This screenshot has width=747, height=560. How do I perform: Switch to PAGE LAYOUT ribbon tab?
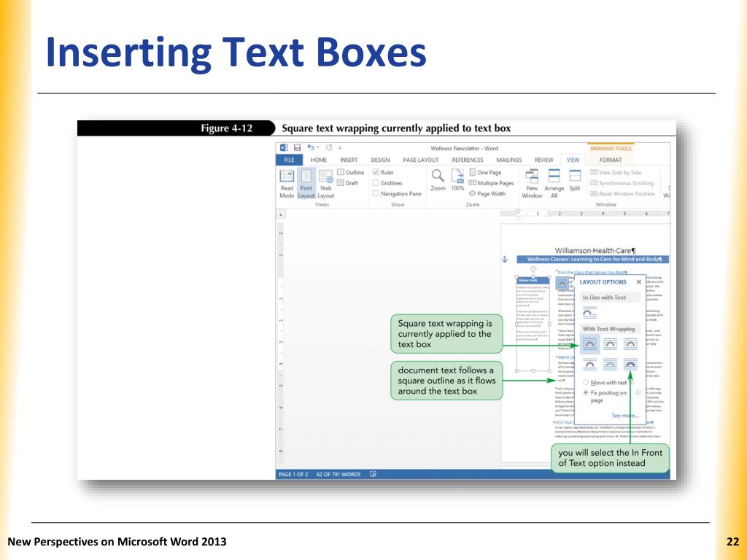point(421,160)
